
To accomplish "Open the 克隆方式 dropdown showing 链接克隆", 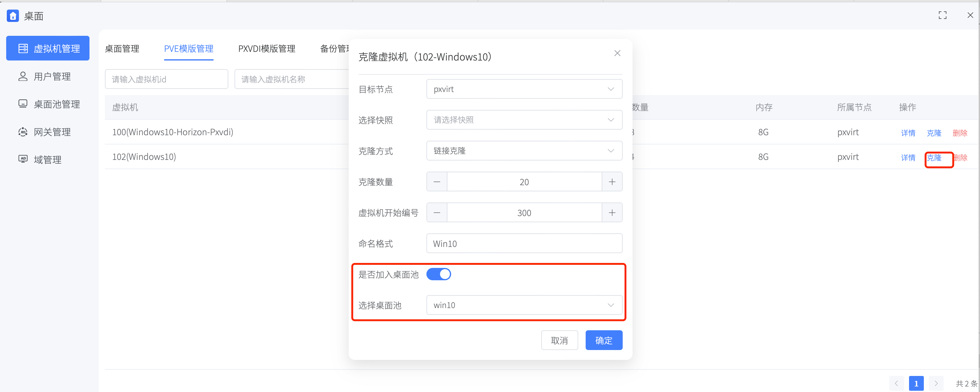I will click(524, 151).
